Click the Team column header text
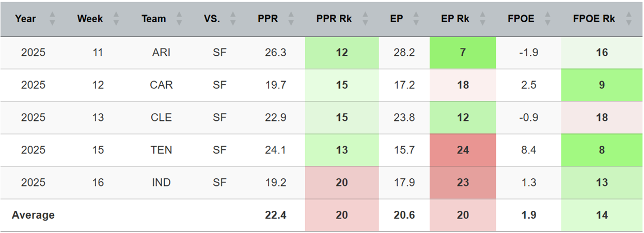 [x=154, y=19]
